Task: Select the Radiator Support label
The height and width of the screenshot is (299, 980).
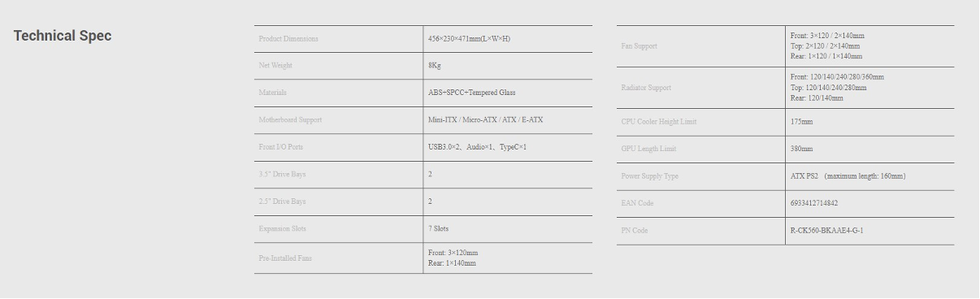Action: [x=646, y=88]
